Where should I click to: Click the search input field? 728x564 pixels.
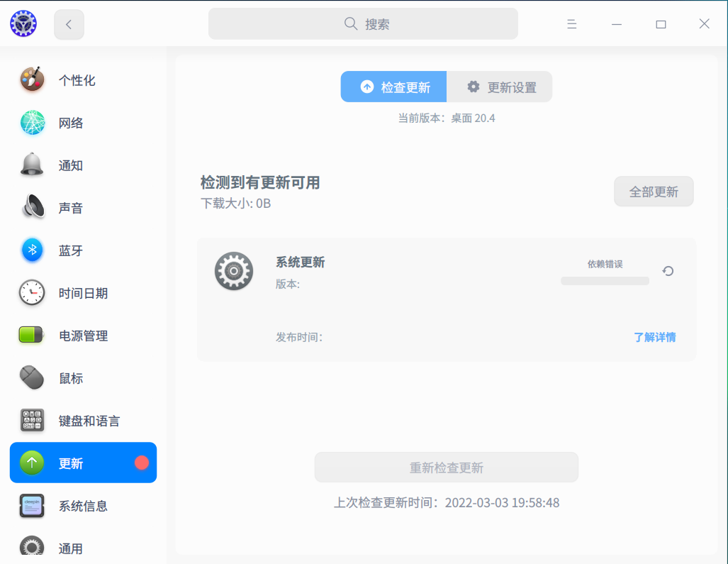[363, 23]
